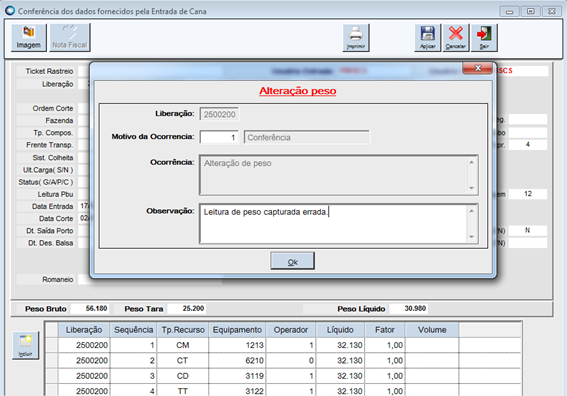567x396 pixels.
Task: Move the Ocorrência box down with its arrow
Action: tap(472, 188)
